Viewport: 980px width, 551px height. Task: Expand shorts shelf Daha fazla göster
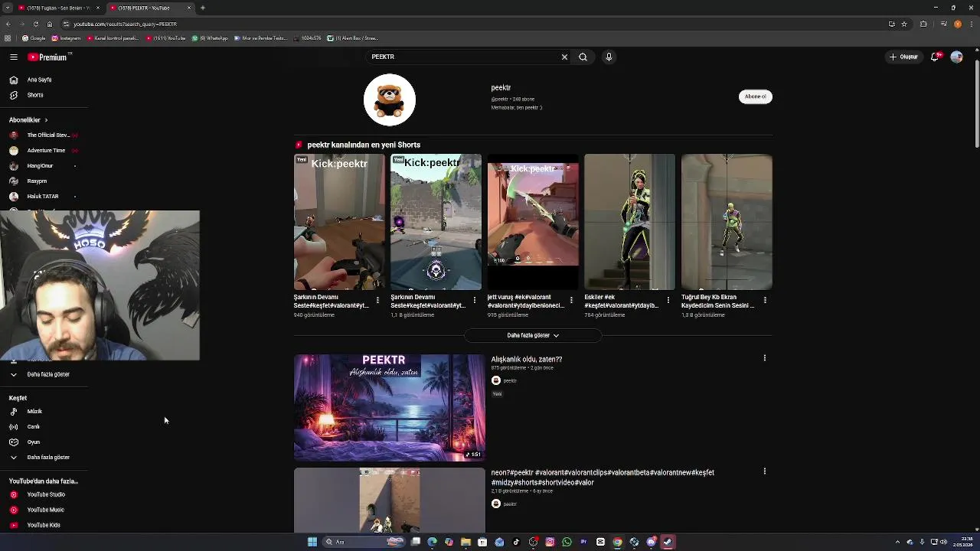[x=533, y=335]
